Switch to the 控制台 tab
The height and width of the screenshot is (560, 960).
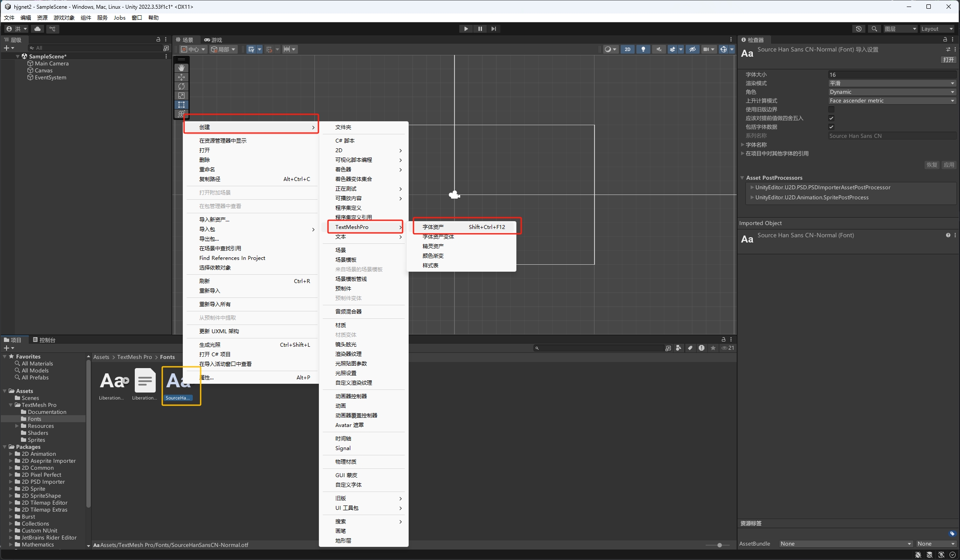(x=44, y=340)
